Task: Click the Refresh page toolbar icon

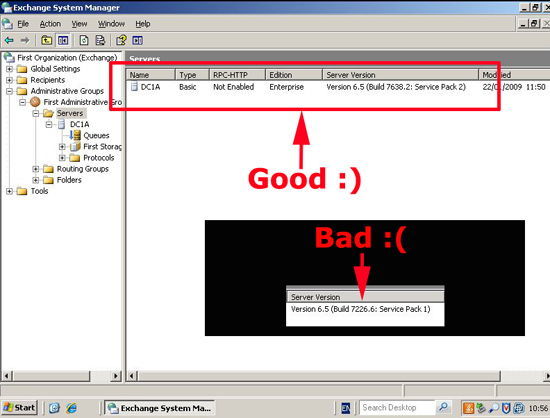Action: (x=84, y=40)
